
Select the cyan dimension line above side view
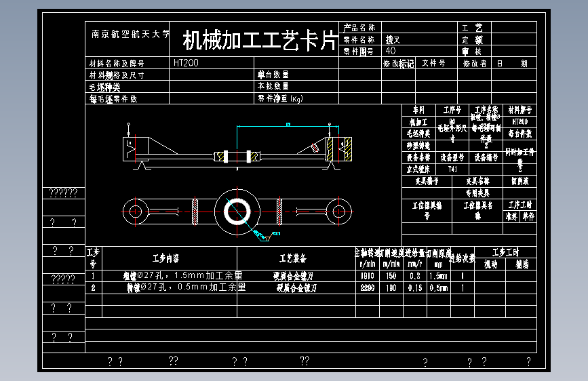point(288,127)
